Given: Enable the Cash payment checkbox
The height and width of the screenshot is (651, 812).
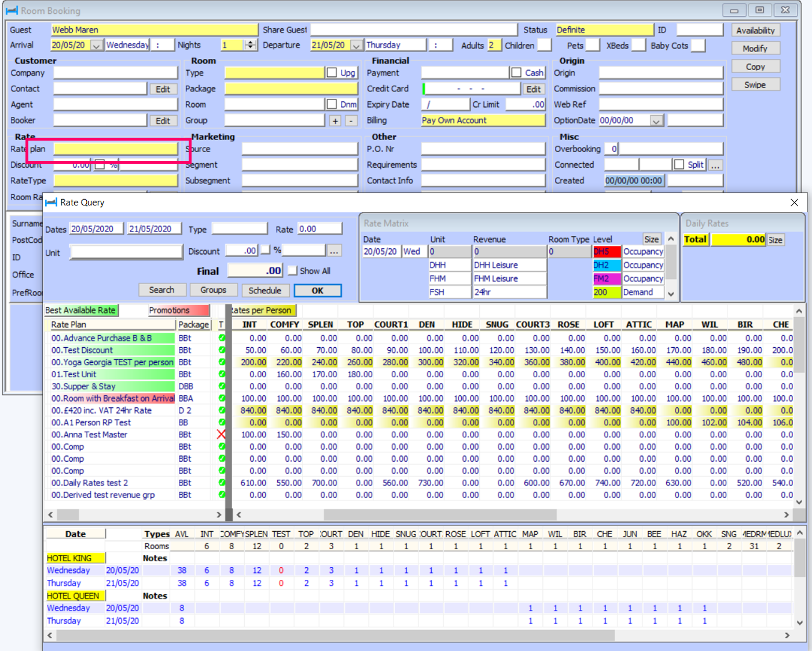Looking at the screenshot, I should point(516,73).
